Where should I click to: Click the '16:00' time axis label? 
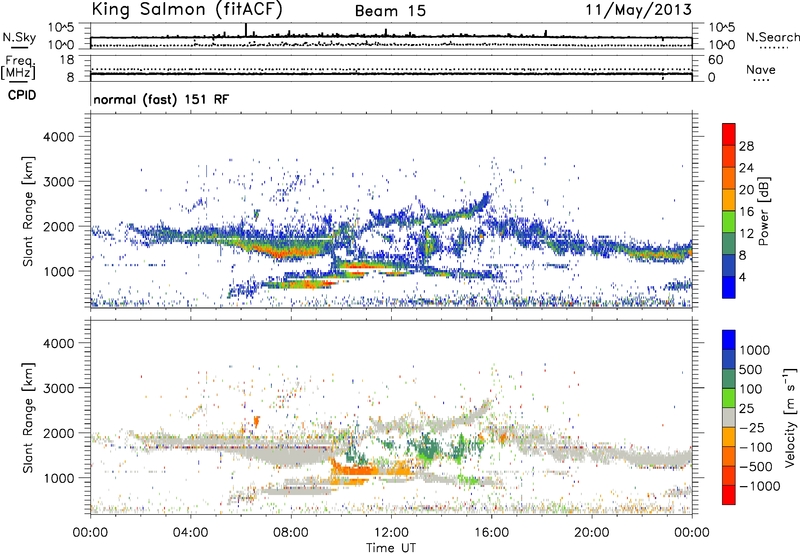pos(491,533)
